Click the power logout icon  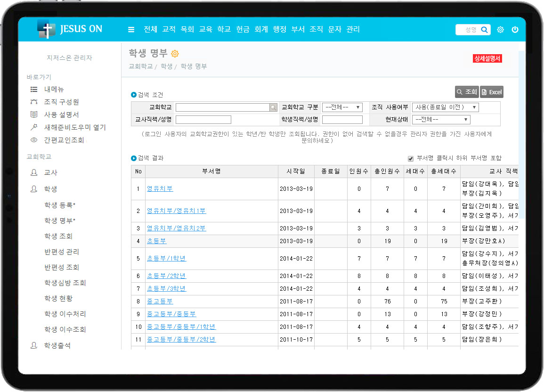(x=515, y=30)
